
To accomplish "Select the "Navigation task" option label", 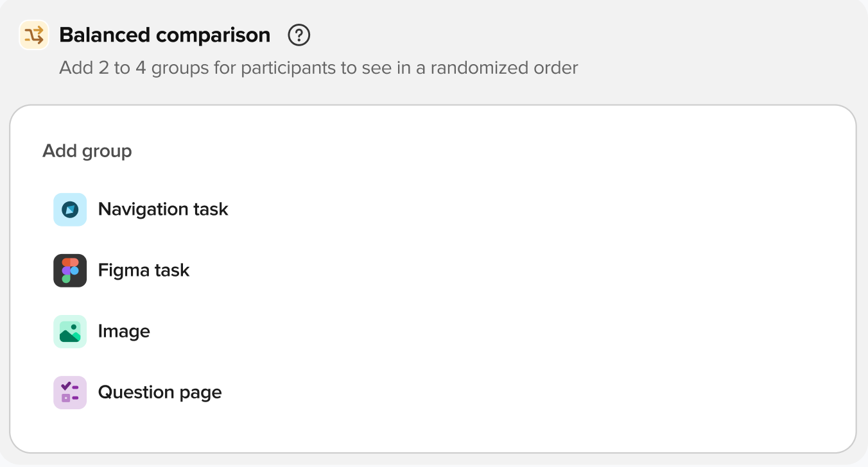I will coord(163,209).
